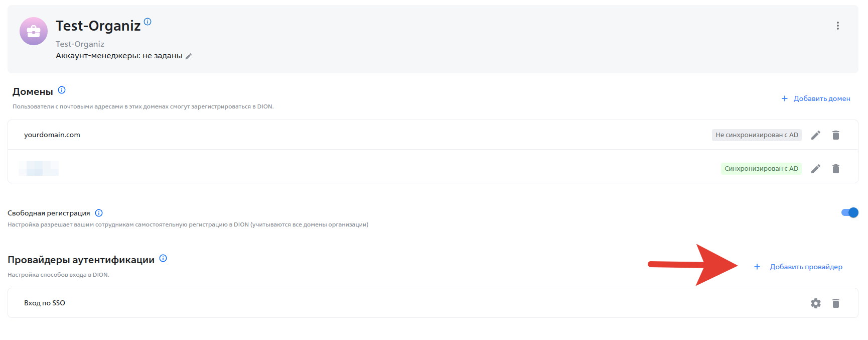Image resolution: width=868 pixels, height=340 pixels.
Task: Delete the yourdomain.com domain
Action: (x=835, y=135)
